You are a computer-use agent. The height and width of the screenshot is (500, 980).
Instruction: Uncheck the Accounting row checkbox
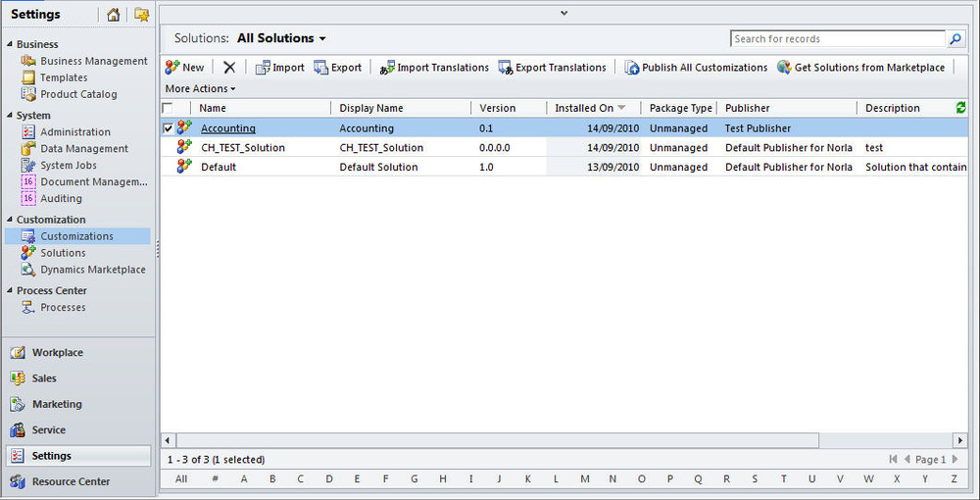[x=168, y=128]
